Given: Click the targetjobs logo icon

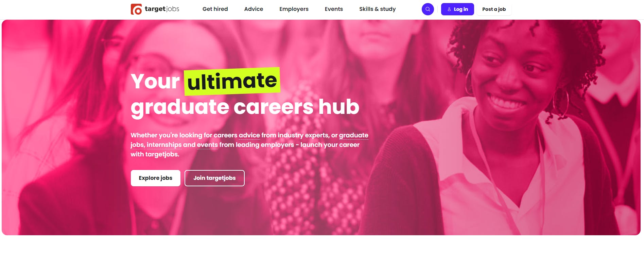Looking at the screenshot, I should (136, 9).
